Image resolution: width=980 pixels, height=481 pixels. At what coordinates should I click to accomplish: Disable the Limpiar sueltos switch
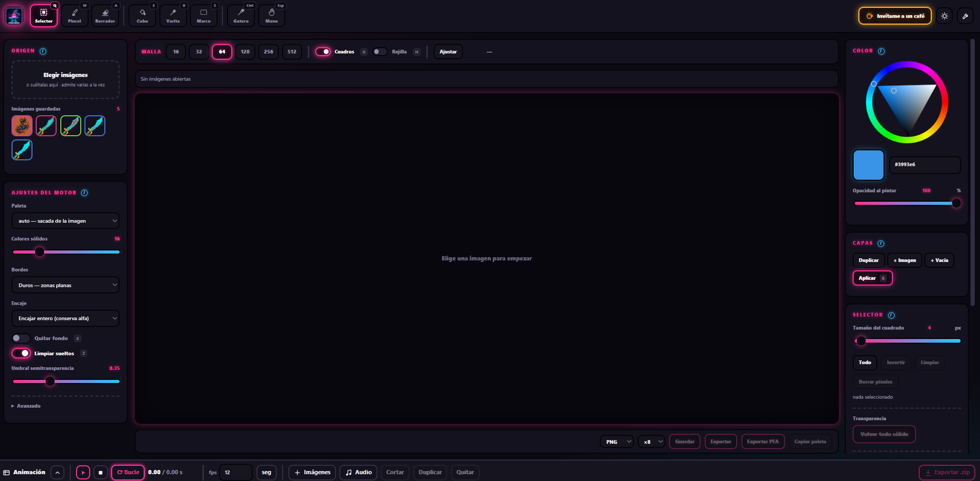[x=21, y=353]
